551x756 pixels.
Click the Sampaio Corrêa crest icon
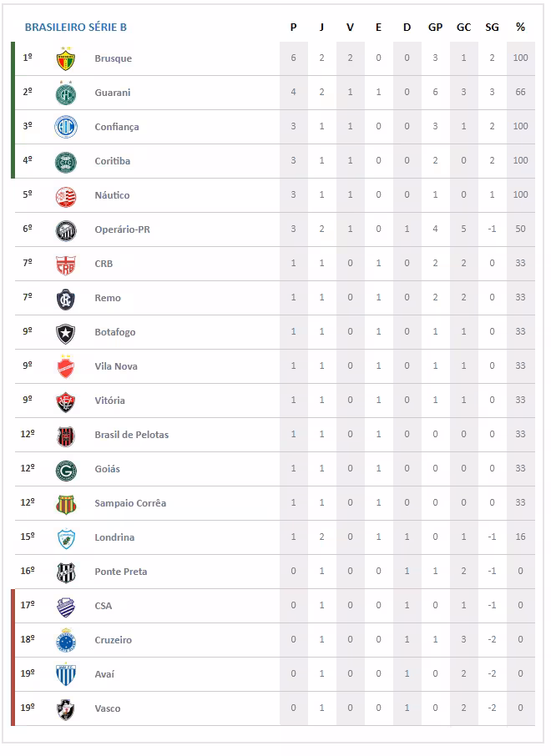pos(66,504)
